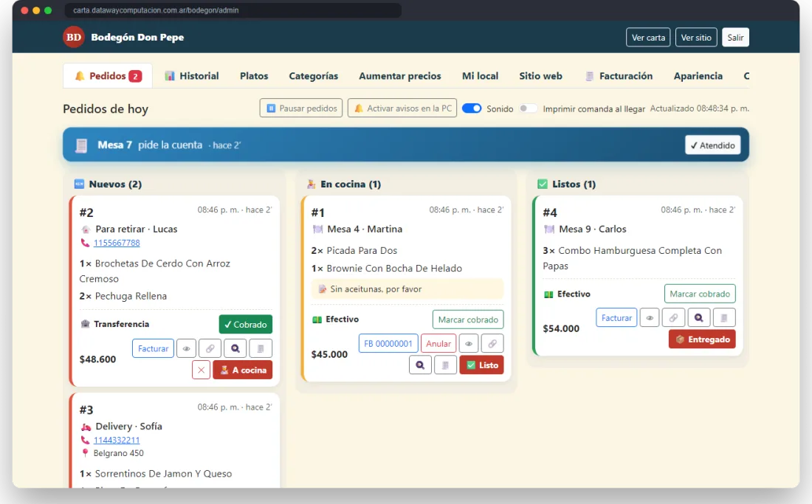Viewport: 812px width, 504px height.
Task: Enable Imprimir comanda al llegar toggle
Action: pos(528,108)
